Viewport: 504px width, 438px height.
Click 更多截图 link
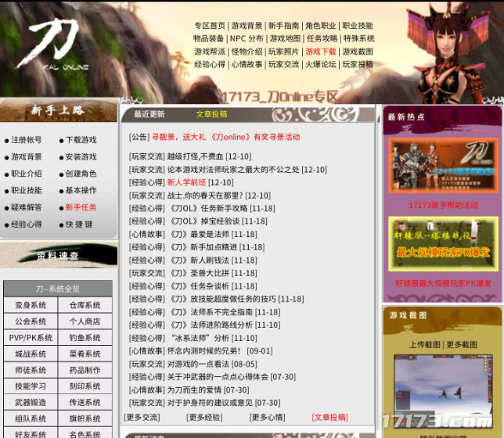(462, 345)
